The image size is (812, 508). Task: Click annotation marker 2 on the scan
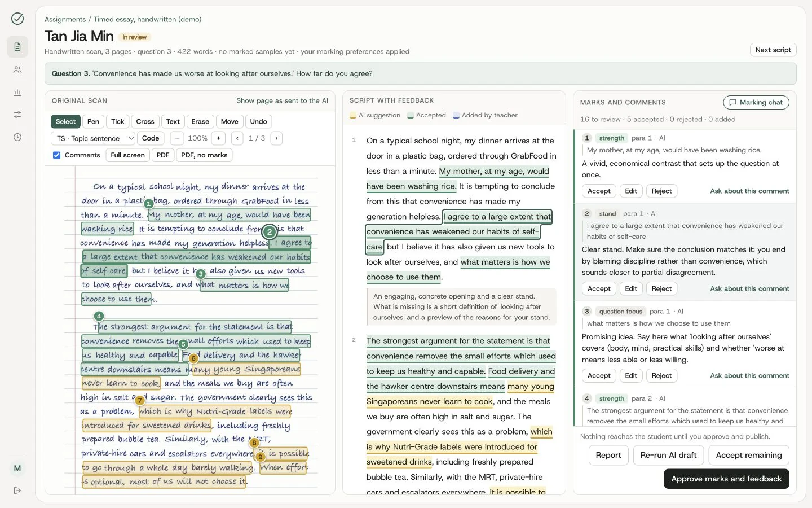pyautogui.click(x=270, y=231)
